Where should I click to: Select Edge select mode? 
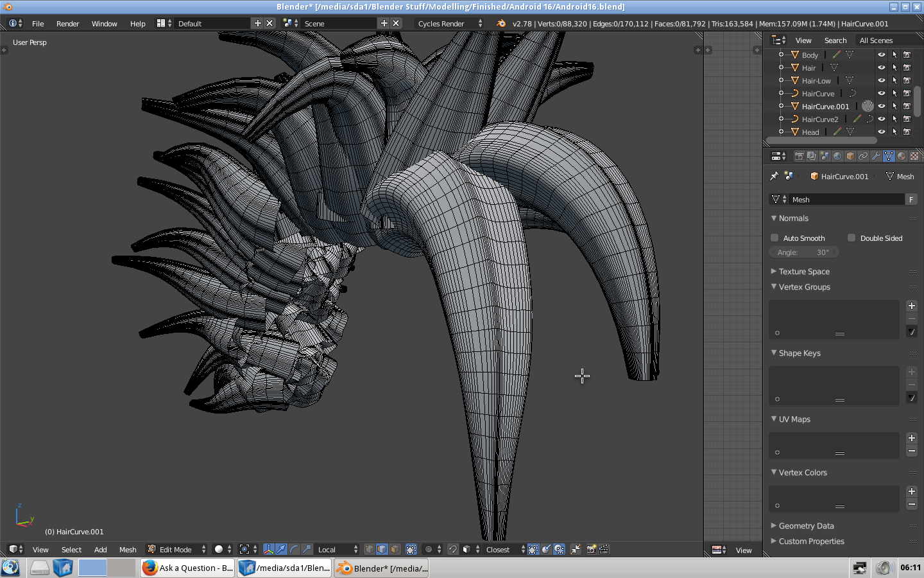pyautogui.click(x=382, y=549)
